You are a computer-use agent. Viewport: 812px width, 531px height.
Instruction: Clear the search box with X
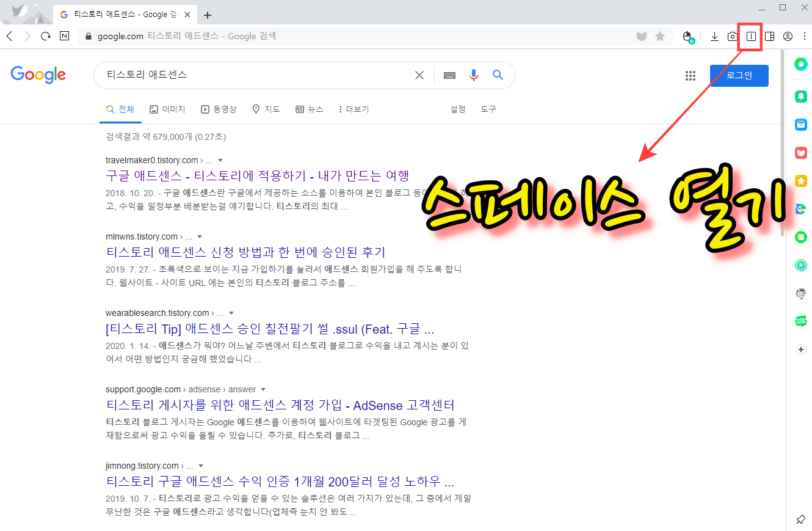419,75
